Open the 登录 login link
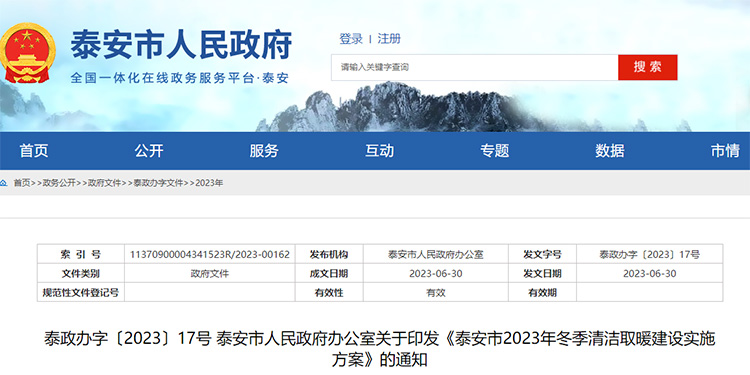Viewport: 750px width, 375px height. (351, 39)
